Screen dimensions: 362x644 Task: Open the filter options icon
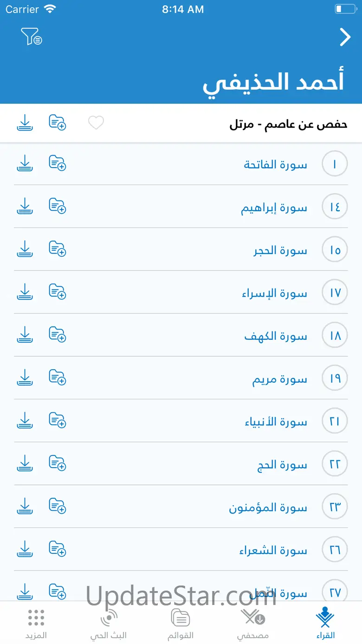31,37
